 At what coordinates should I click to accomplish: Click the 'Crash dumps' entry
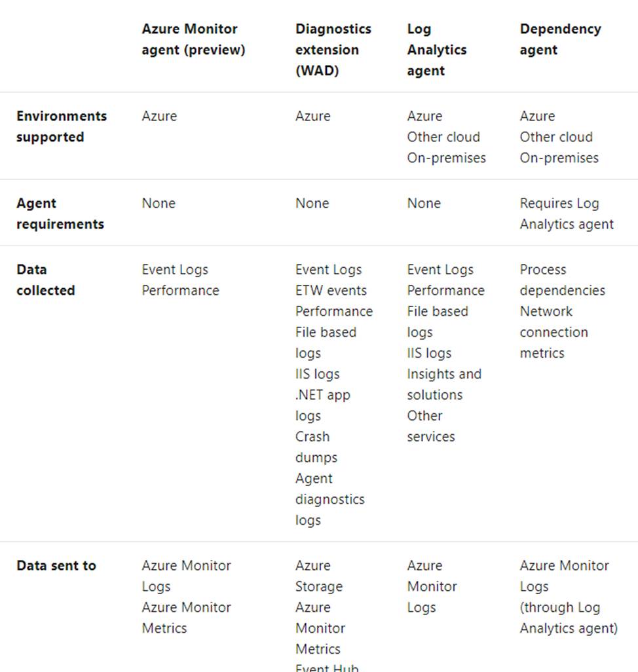click(x=316, y=447)
